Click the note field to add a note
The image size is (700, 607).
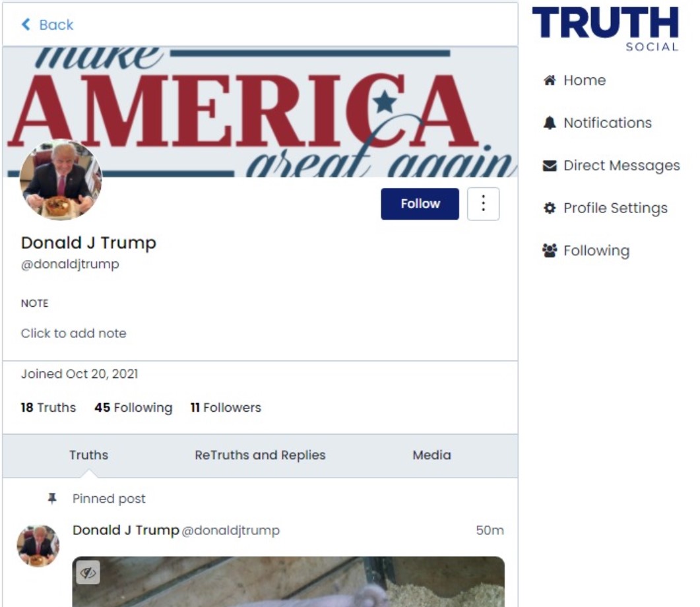[x=74, y=333]
